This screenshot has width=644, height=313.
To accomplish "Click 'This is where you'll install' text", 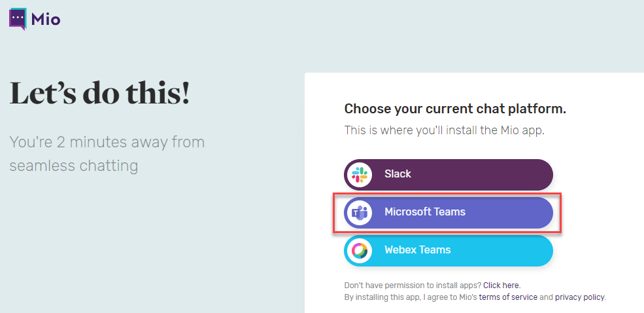I will pyautogui.click(x=444, y=130).
